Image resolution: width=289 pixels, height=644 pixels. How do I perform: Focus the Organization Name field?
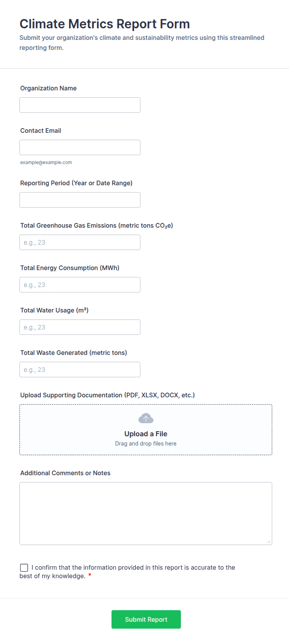pos(80,105)
